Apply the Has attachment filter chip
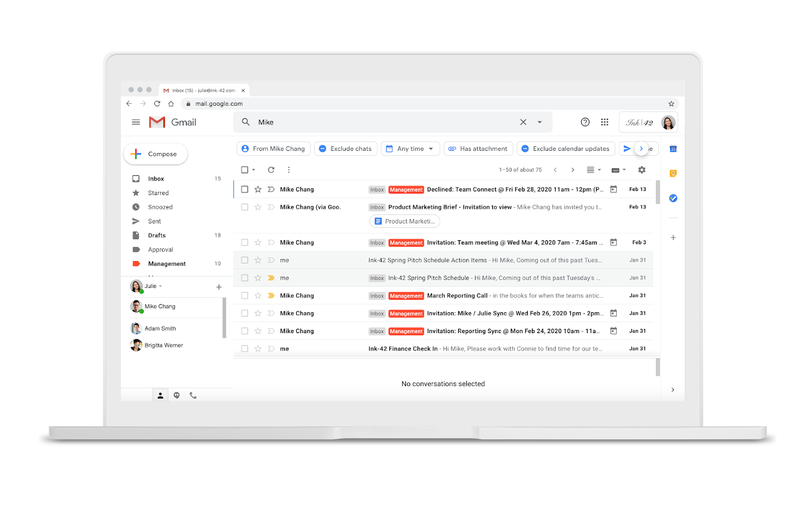Image resolution: width=812 pixels, height=520 pixels. click(x=479, y=149)
